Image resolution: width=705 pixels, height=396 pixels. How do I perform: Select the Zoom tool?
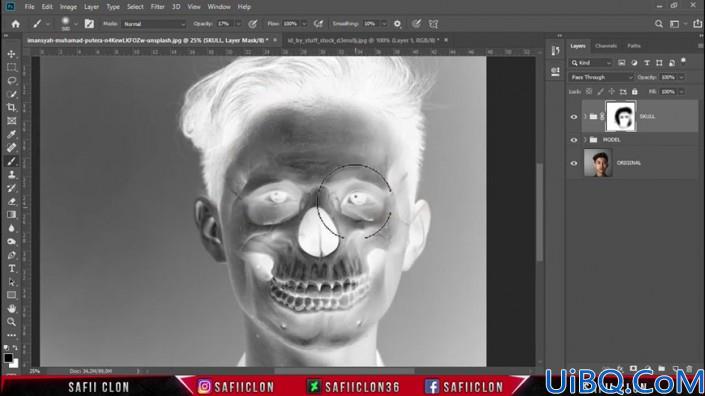(x=12, y=322)
